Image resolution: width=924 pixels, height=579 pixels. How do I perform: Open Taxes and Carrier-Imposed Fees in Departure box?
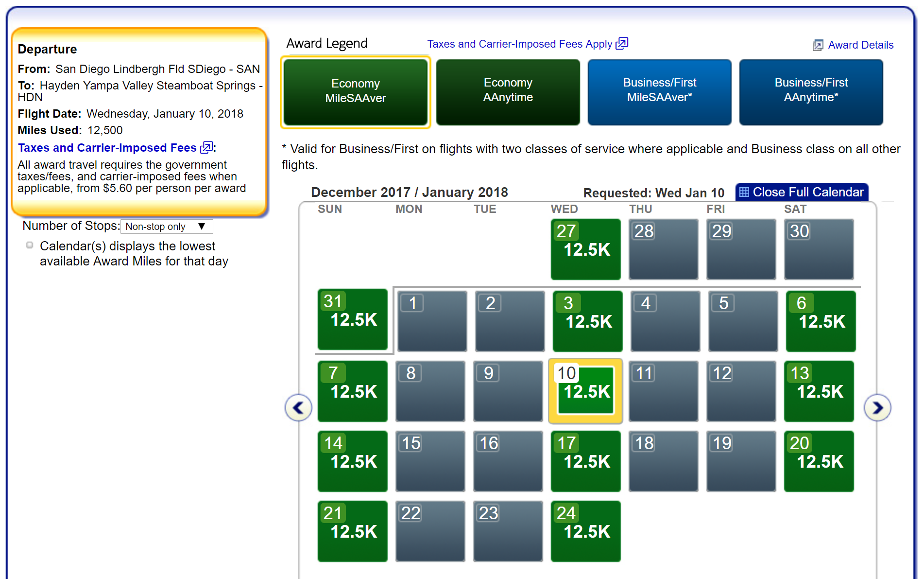(x=107, y=148)
